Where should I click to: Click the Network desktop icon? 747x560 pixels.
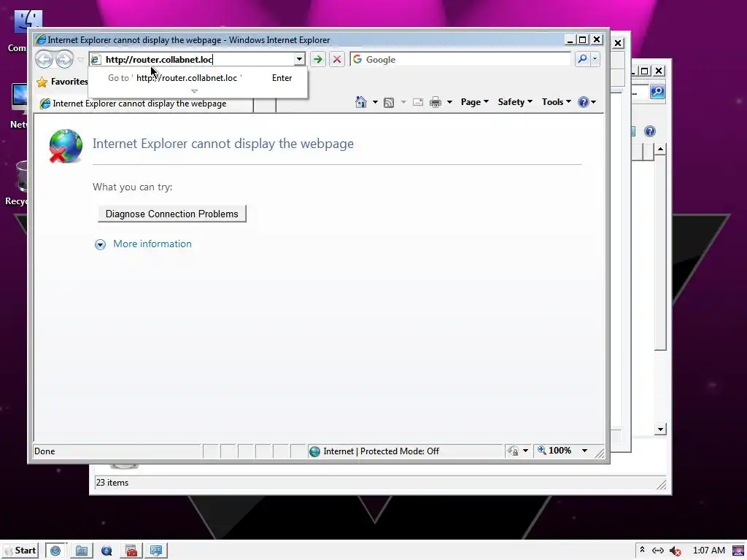pyautogui.click(x=19, y=106)
